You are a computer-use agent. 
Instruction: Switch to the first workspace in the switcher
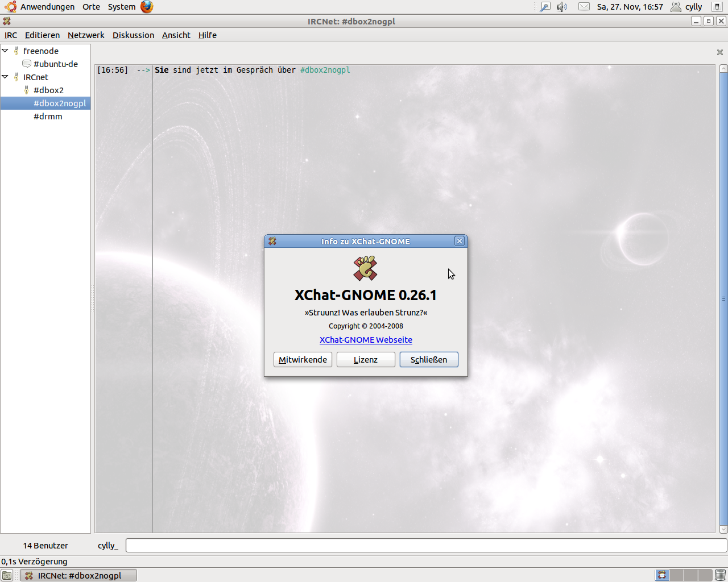[x=662, y=575]
